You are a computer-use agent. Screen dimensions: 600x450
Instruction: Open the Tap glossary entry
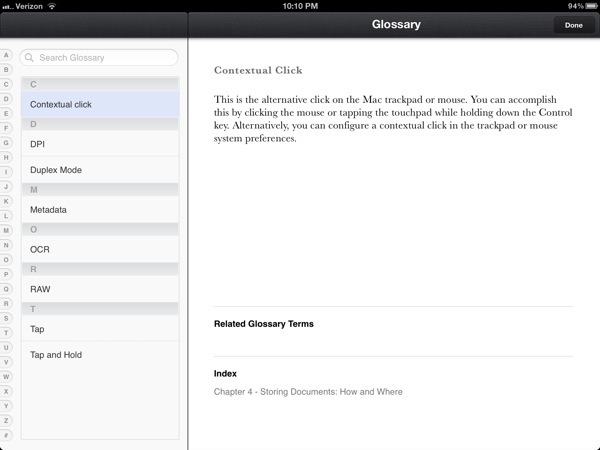tap(100, 329)
